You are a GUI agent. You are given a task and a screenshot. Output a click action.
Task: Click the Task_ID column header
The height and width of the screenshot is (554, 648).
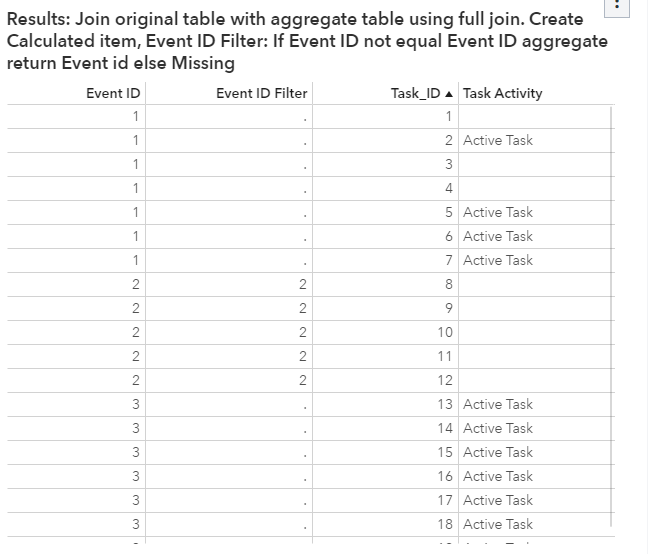pyautogui.click(x=414, y=93)
